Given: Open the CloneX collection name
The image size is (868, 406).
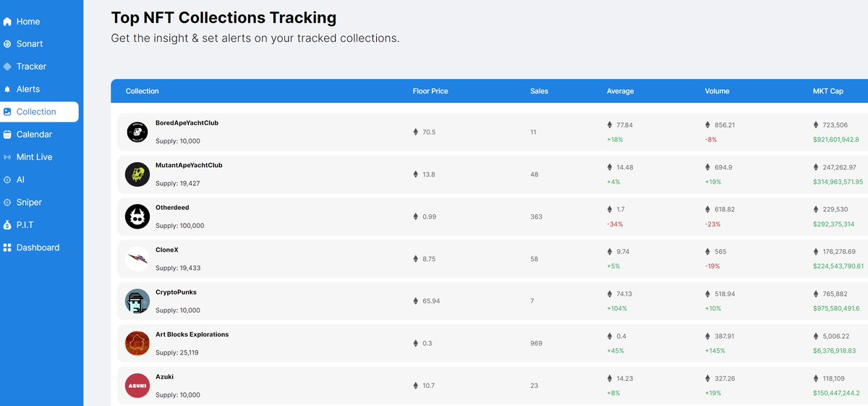Looking at the screenshot, I should 167,250.
